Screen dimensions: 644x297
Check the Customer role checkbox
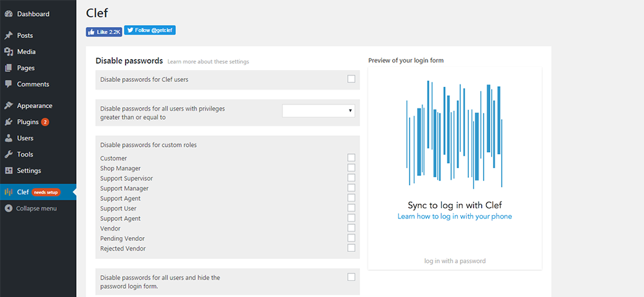(x=351, y=158)
